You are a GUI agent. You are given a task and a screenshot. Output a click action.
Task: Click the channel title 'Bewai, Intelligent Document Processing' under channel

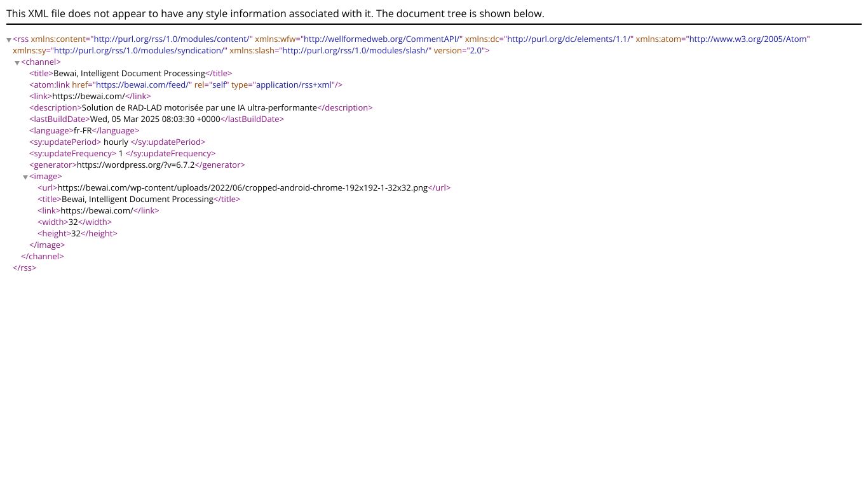129,73
